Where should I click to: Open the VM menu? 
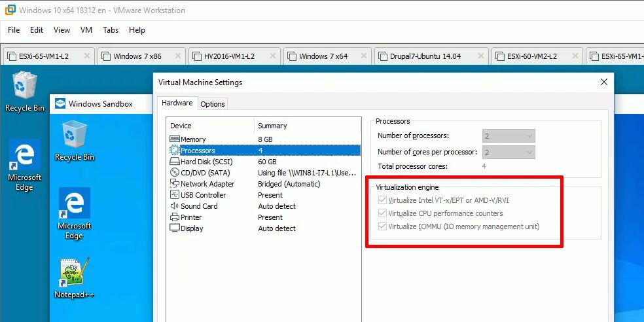coord(86,30)
